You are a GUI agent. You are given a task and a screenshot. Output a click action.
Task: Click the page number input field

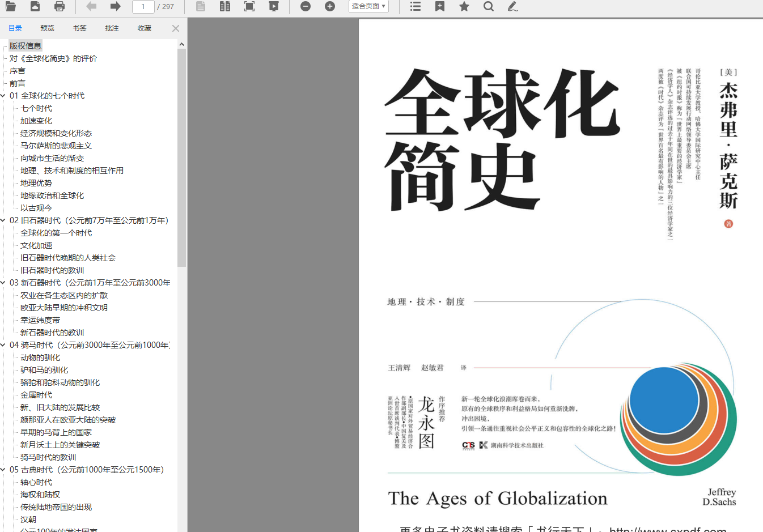click(x=143, y=6)
